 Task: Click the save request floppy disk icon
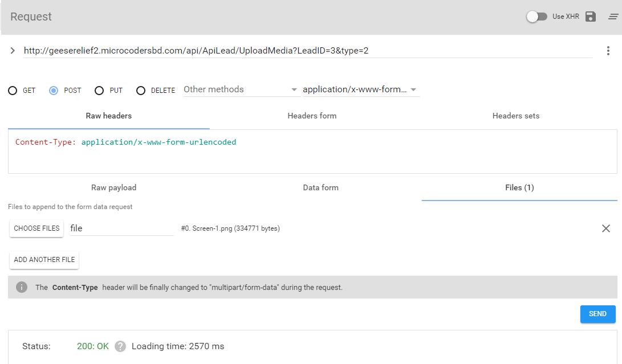591,17
